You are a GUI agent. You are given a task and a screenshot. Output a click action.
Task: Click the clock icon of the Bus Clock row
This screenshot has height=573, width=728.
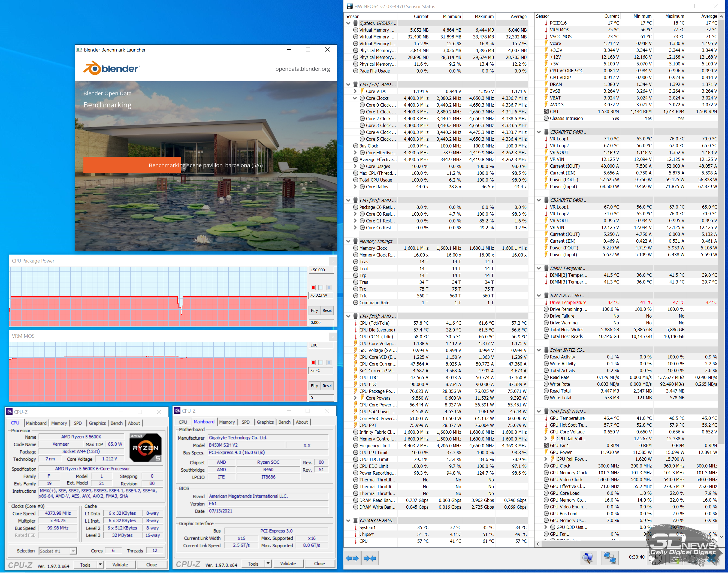[355, 146]
